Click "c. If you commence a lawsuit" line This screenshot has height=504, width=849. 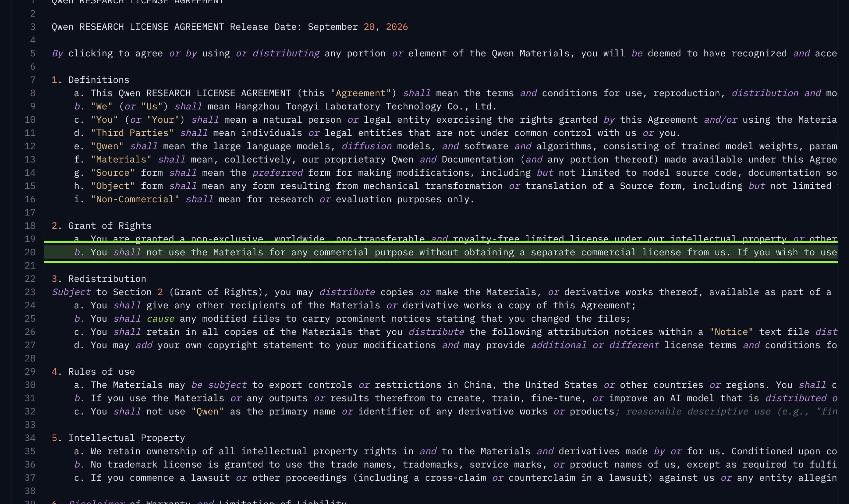click(455, 477)
